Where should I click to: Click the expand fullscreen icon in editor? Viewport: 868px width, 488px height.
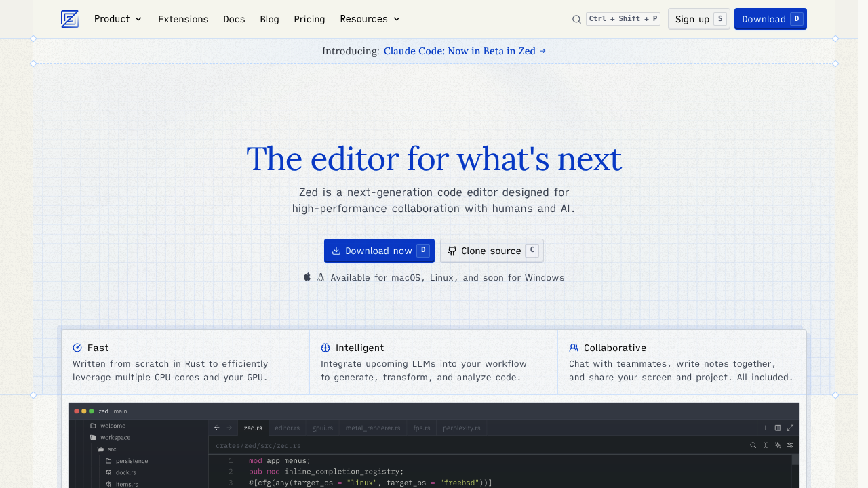[790, 428]
